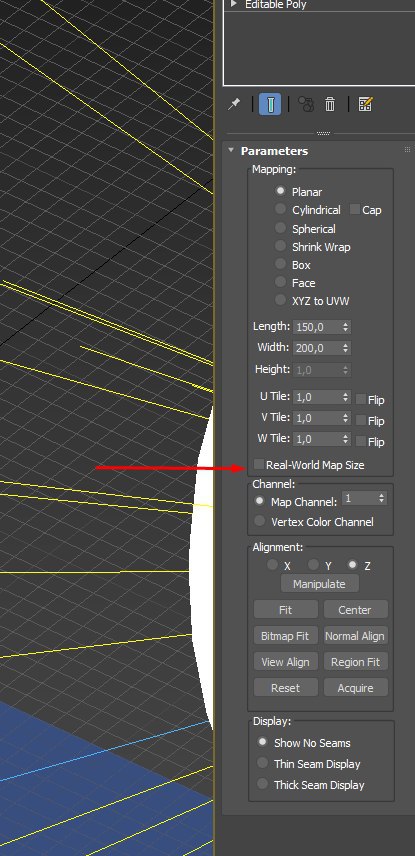
Task: Remove modifier using trash icon
Action: (x=330, y=104)
